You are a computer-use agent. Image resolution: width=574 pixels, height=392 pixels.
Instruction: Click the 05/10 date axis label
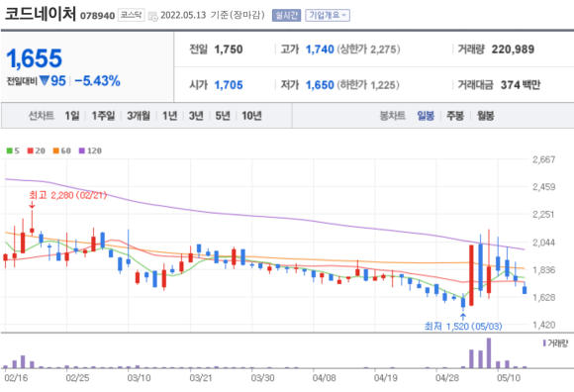(x=509, y=378)
